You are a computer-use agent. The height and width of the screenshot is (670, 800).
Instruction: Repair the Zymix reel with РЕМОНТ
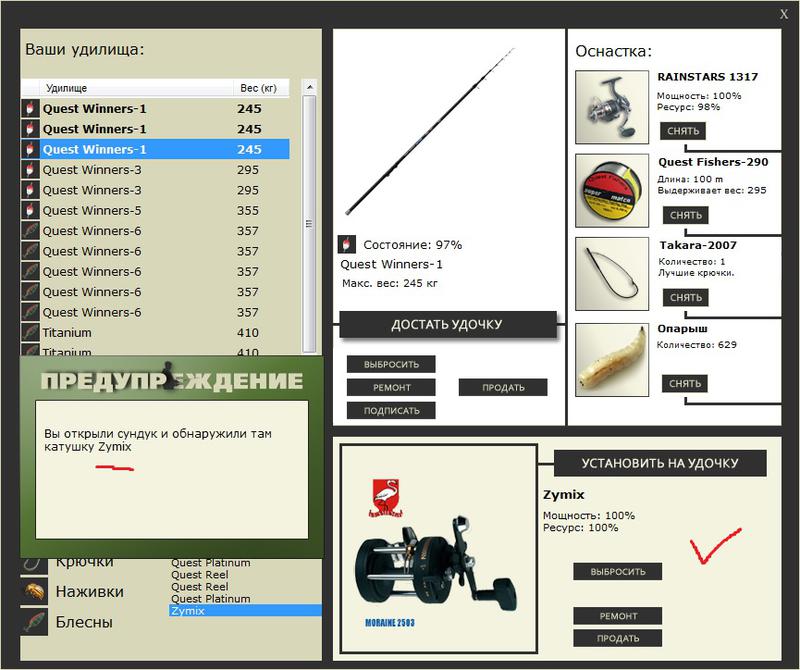click(618, 616)
